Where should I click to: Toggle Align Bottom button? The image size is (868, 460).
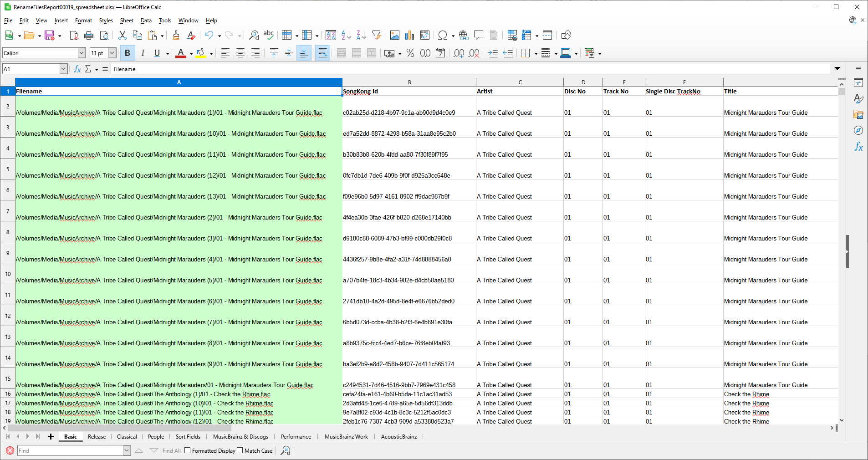click(x=304, y=53)
